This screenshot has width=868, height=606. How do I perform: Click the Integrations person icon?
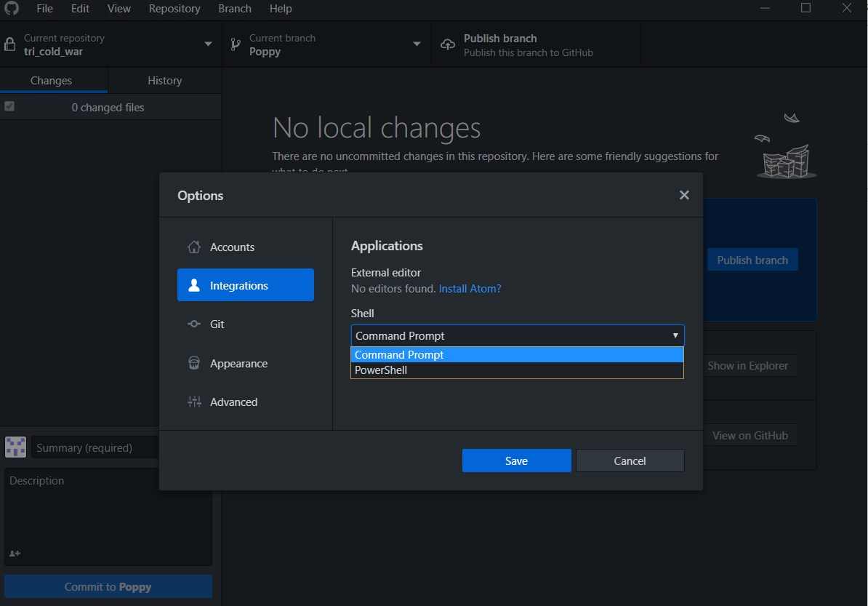[194, 285]
